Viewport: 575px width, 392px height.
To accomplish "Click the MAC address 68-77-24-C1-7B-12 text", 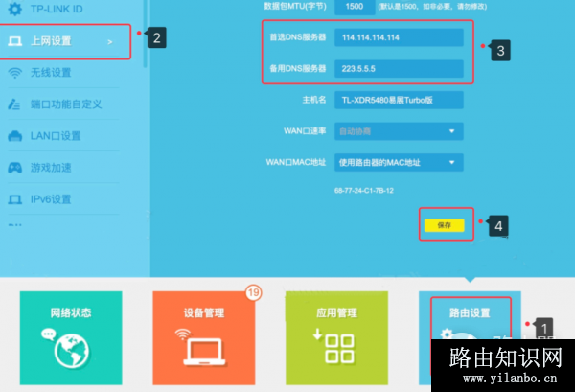I will (364, 191).
